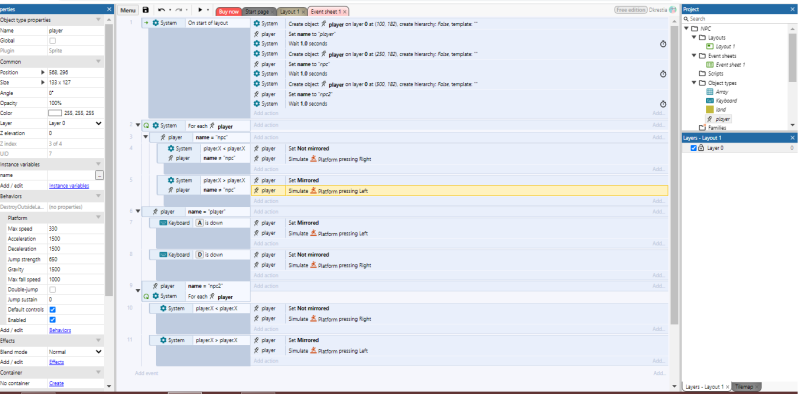Collapse the Layouts folder in Project

coord(694,38)
